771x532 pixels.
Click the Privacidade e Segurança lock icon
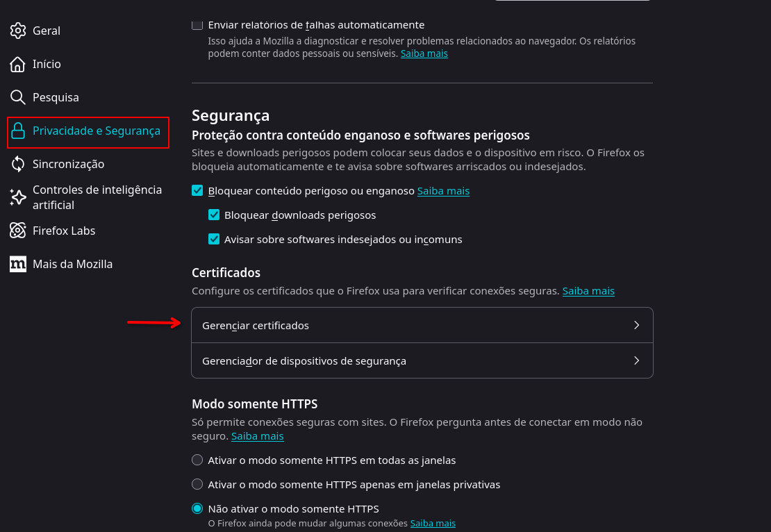pos(17,131)
